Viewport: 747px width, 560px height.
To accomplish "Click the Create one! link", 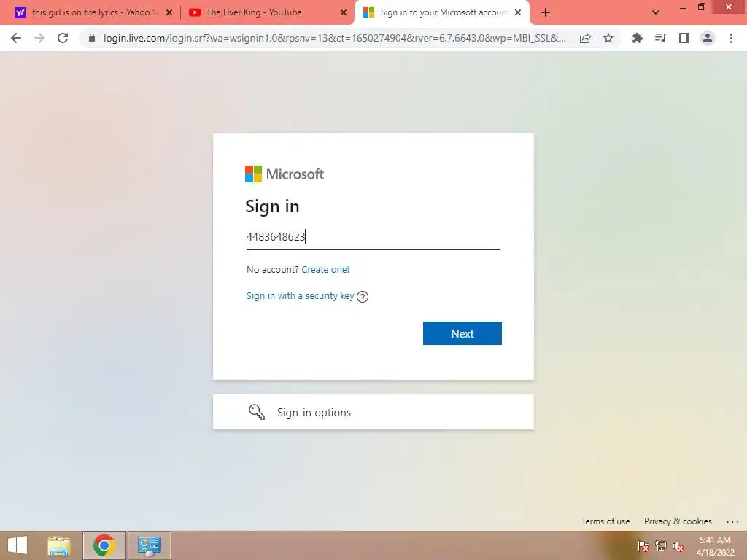I will coord(325,270).
